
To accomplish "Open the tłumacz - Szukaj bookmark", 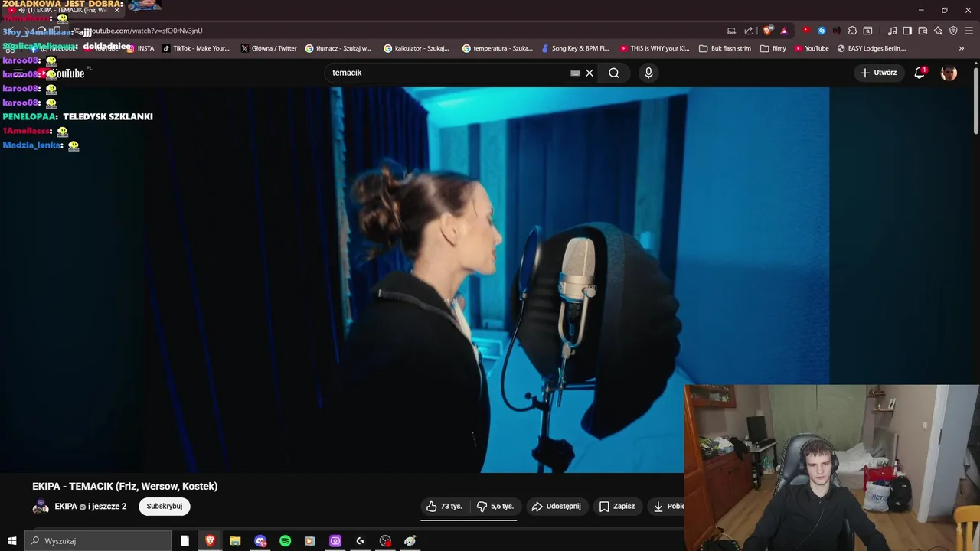I will click(338, 48).
